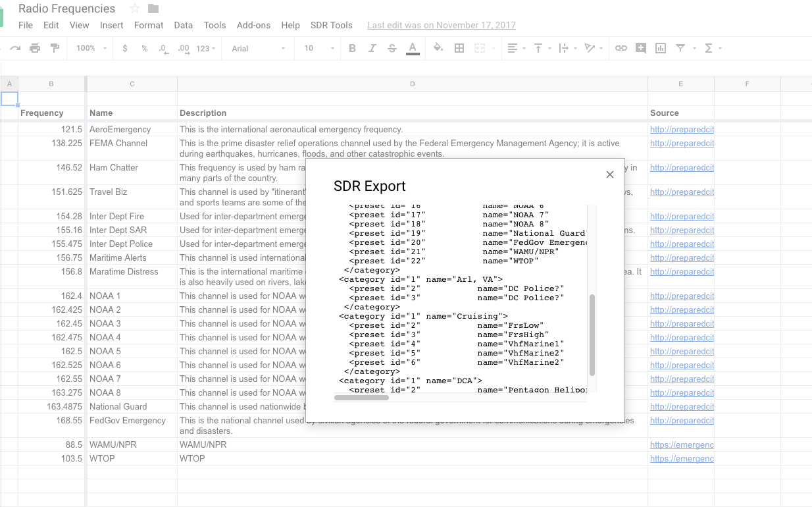Open the text color picker
The width and height of the screenshot is (812, 507).
(x=413, y=49)
